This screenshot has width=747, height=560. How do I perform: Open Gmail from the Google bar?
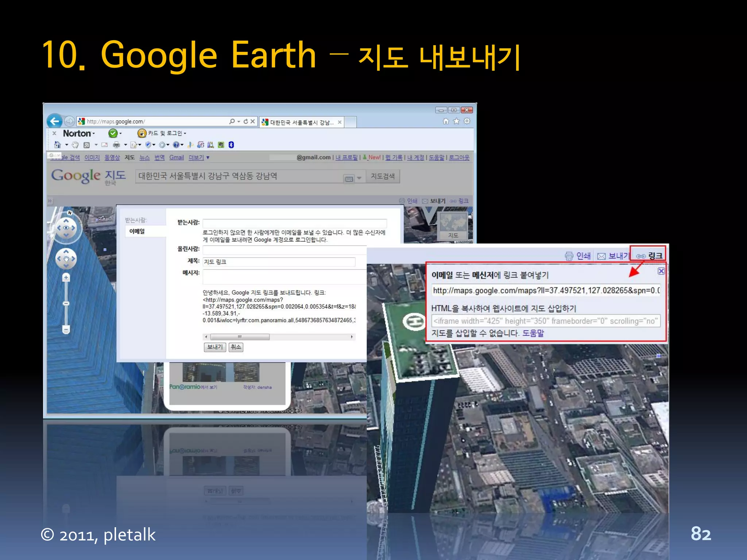coord(177,157)
